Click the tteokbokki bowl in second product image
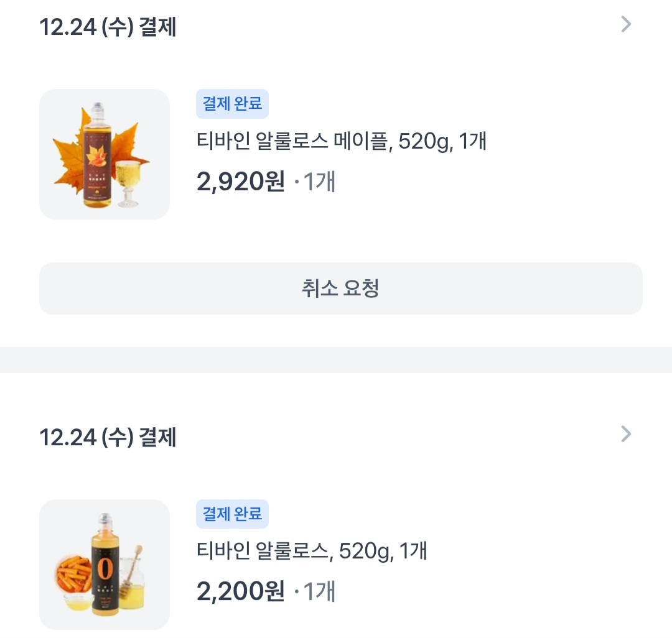 click(x=73, y=575)
